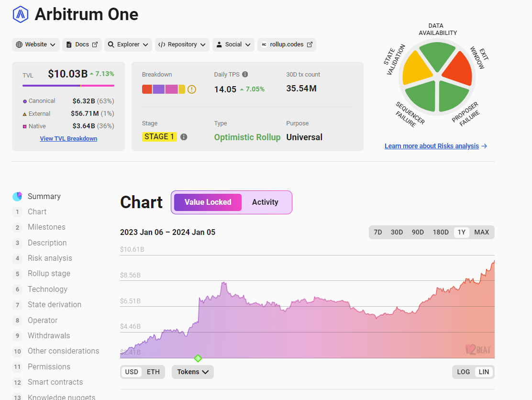Viewport: 532px width, 400px height.
Task: Click the external link icon on rollup.codes
Action: point(310,44)
